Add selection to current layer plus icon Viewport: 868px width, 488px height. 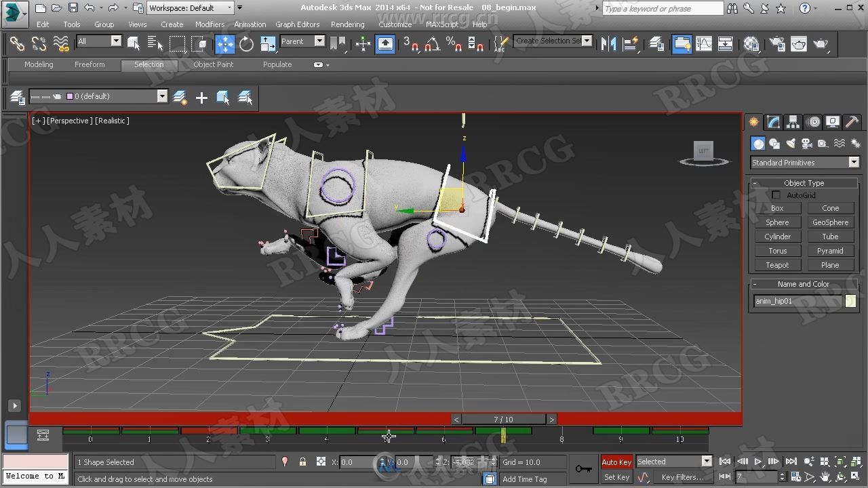click(201, 98)
